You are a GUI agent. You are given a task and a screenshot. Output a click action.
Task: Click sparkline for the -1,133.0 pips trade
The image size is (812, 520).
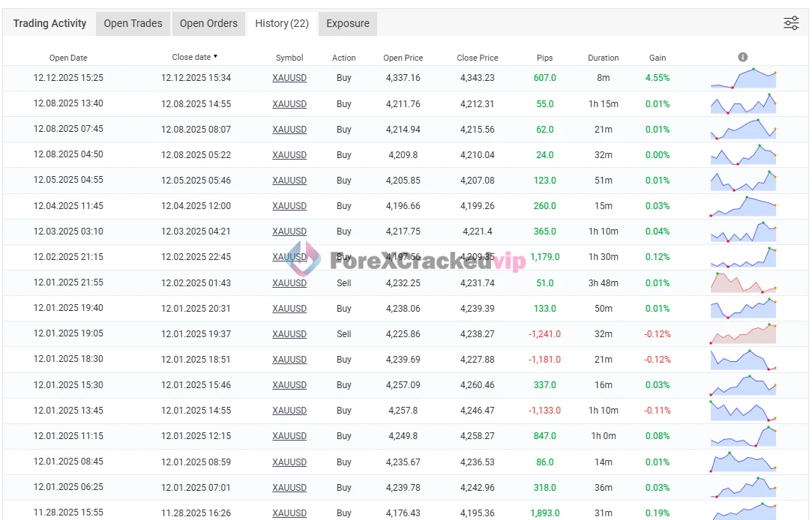[743, 411]
